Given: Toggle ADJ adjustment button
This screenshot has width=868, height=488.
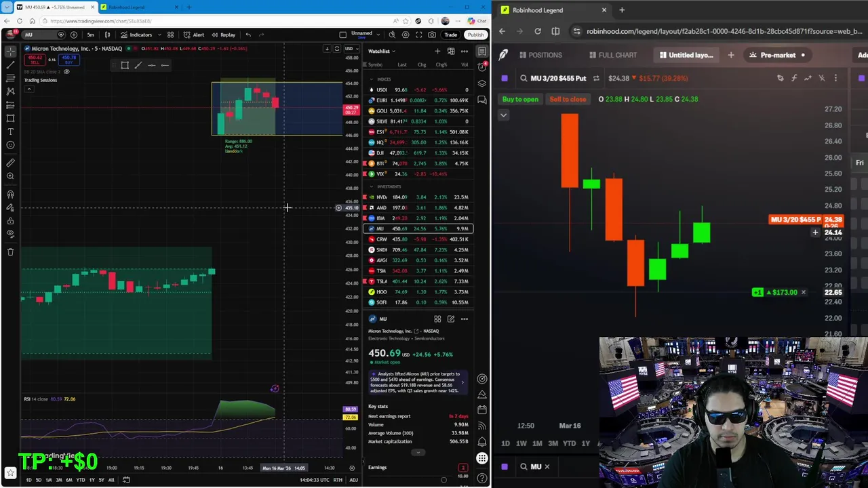Looking at the screenshot, I should (353, 480).
